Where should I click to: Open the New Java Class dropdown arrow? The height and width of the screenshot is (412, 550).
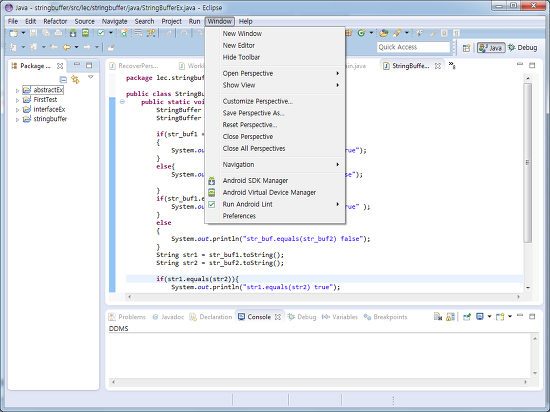coord(371,33)
